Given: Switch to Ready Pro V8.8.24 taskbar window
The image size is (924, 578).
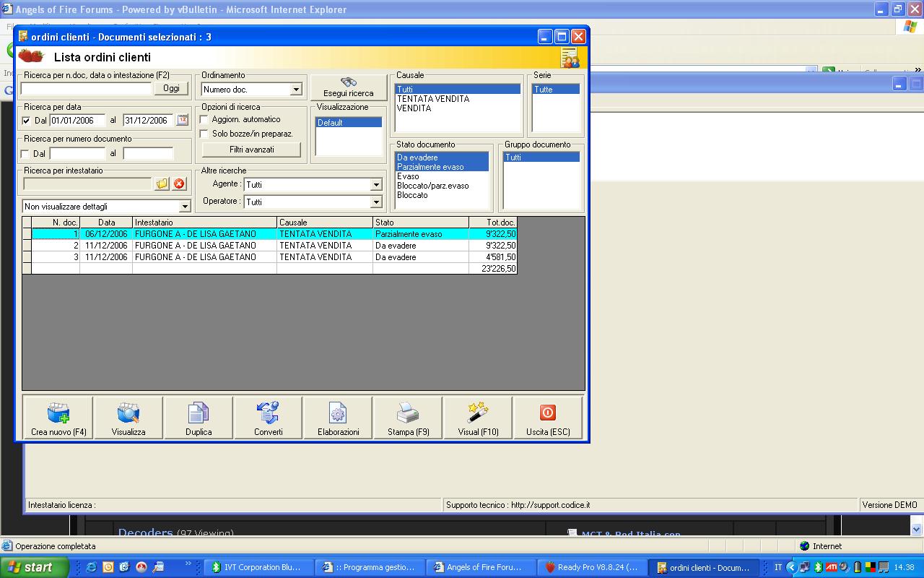Looking at the screenshot, I should pos(591,567).
